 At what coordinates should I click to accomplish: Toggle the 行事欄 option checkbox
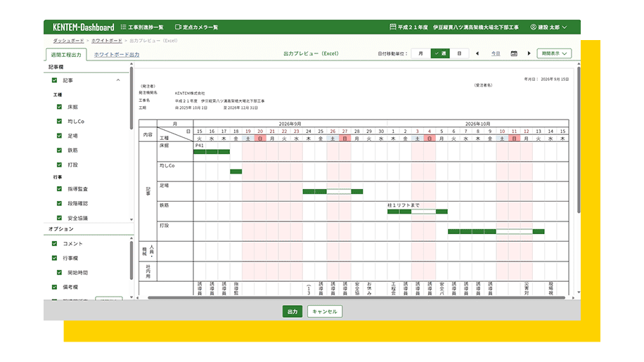tap(54, 258)
